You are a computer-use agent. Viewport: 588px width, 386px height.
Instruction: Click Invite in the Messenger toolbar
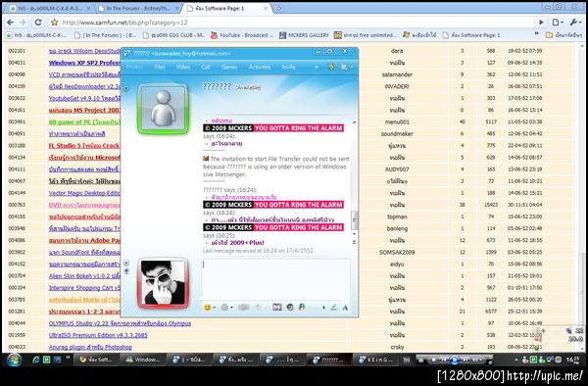tap(288, 67)
